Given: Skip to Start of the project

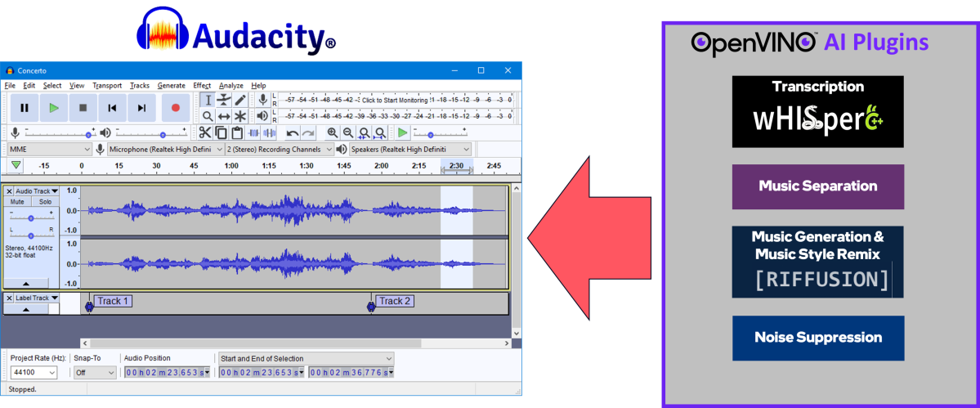Looking at the screenshot, I should pos(112,107).
